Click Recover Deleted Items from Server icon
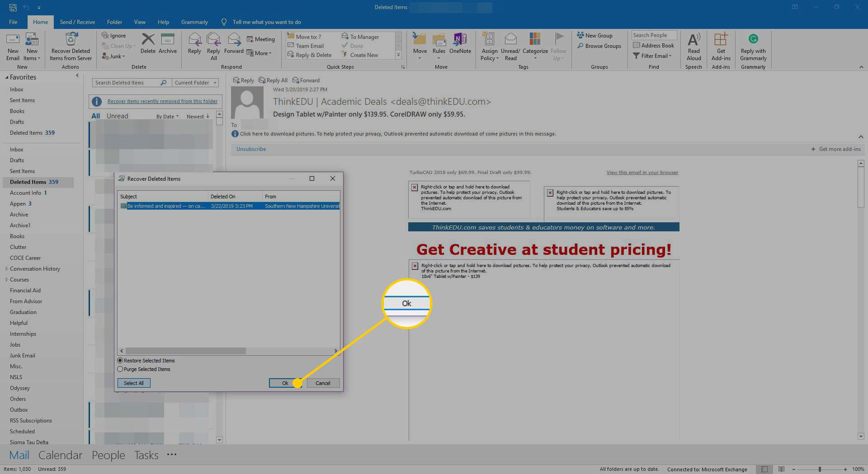The height and width of the screenshot is (474, 868). (71, 39)
